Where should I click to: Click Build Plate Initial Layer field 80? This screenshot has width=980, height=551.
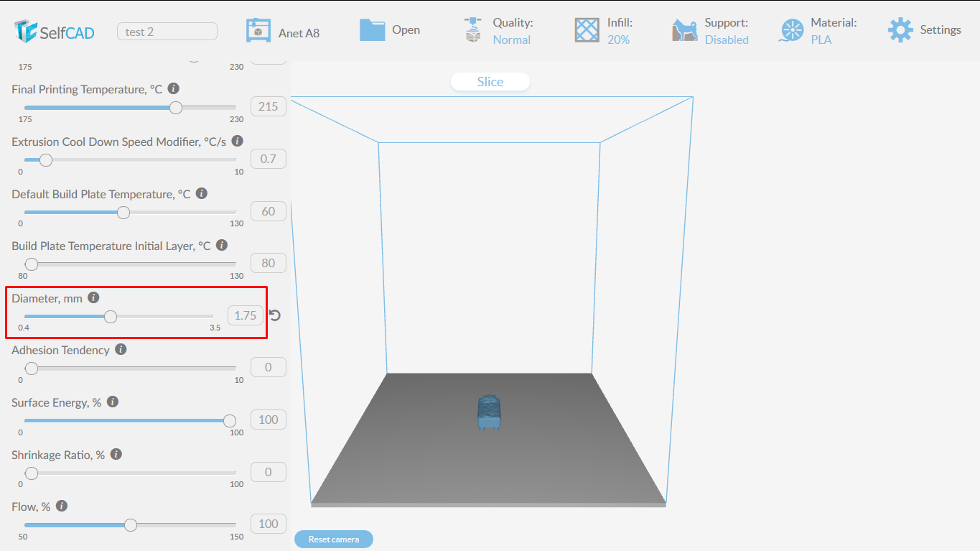(x=269, y=263)
